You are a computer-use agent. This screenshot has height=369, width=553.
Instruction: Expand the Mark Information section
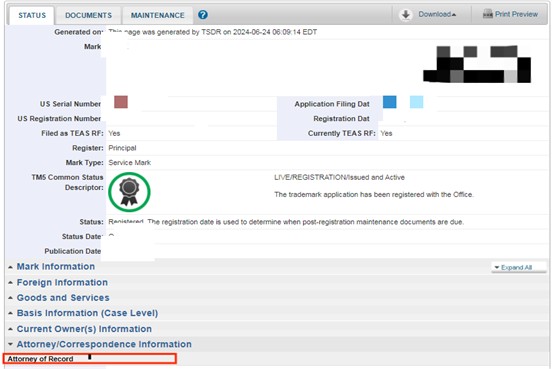(x=56, y=266)
